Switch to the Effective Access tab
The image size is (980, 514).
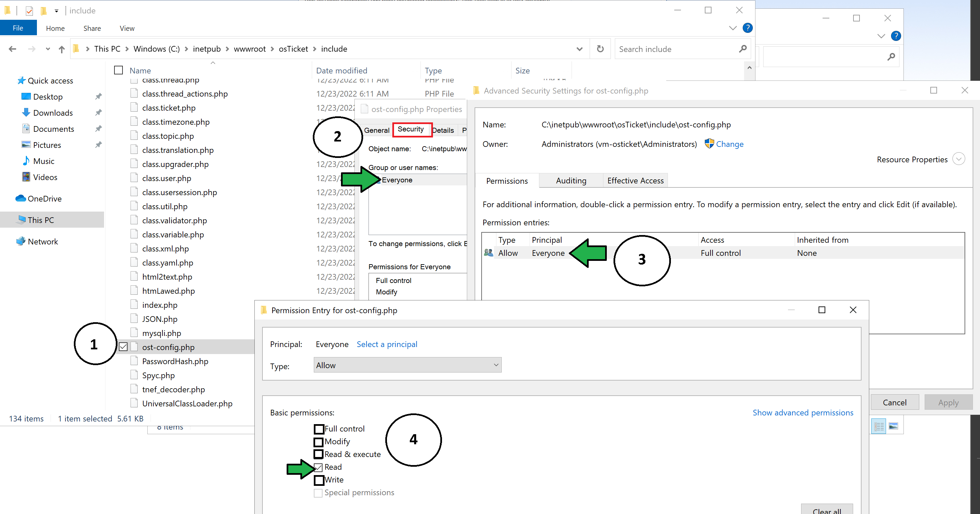click(x=635, y=181)
